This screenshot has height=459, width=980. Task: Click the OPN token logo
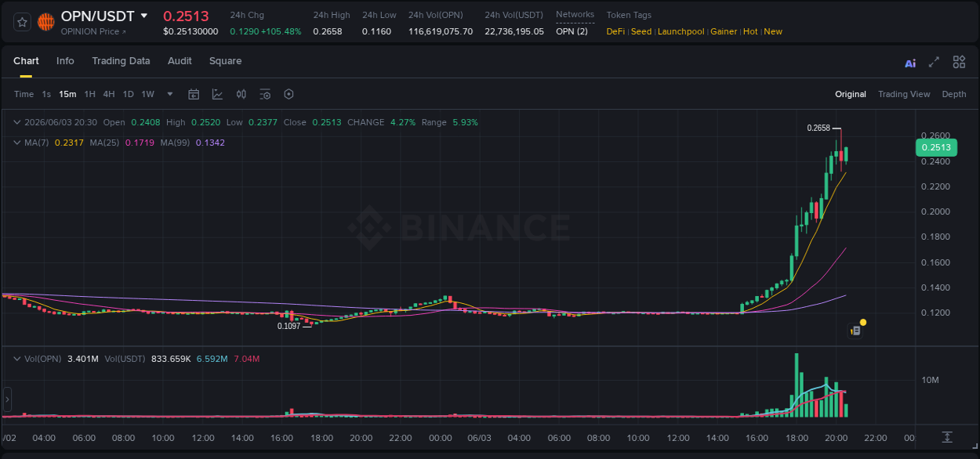point(46,22)
